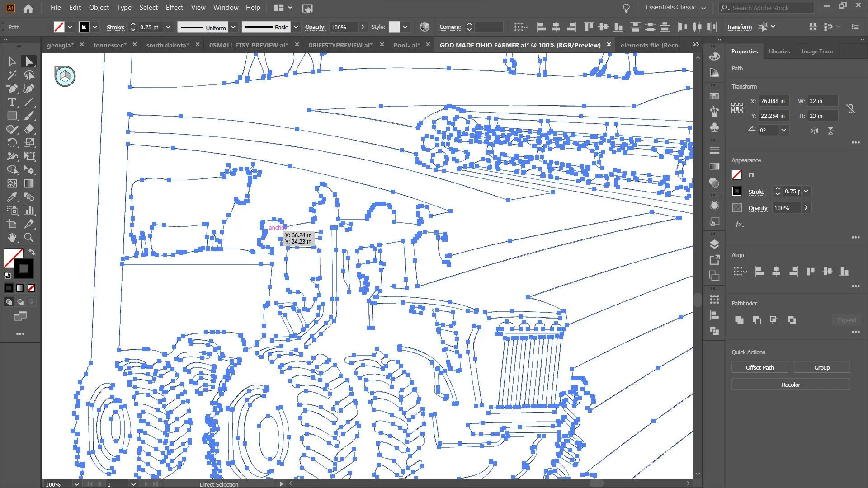Select the Zoom tool

point(29,238)
